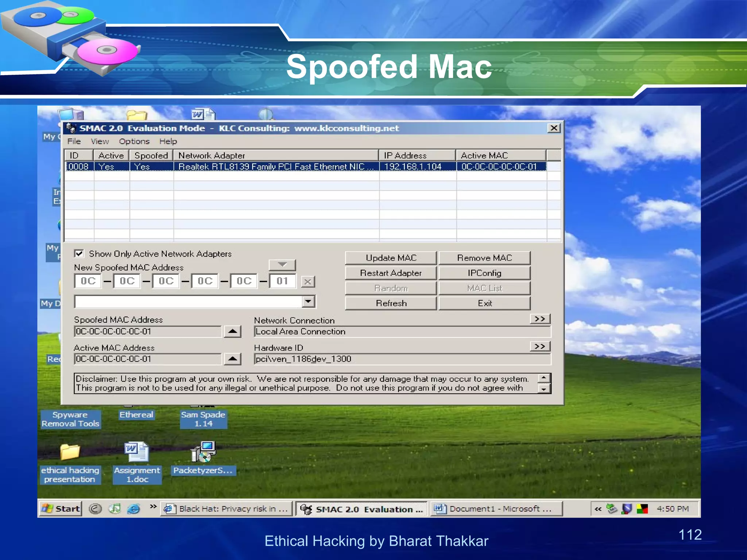Open the Assignment 1.doc desktop icon
The height and width of the screenshot is (560, 747).
[137, 452]
